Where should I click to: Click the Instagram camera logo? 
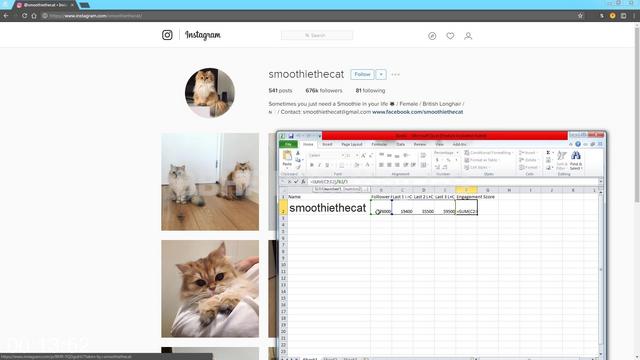(x=167, y=35)
